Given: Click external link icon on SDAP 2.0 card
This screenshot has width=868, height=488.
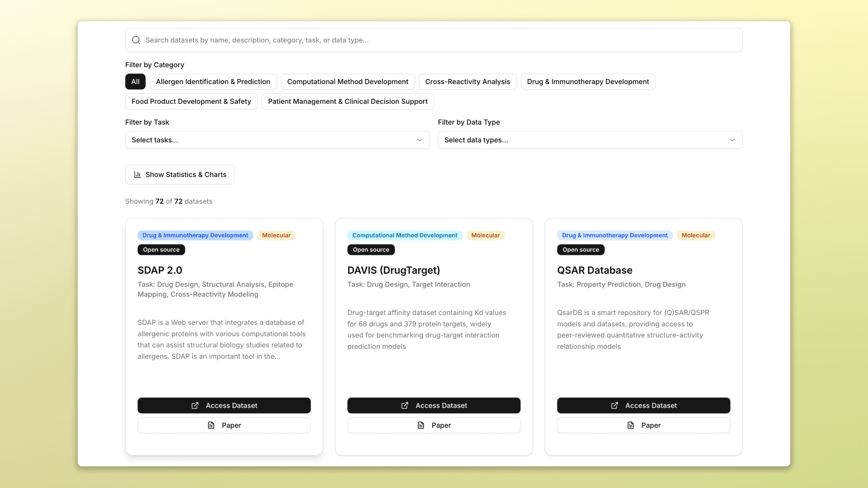Looking at the screenshot, I should coord(195,406).
